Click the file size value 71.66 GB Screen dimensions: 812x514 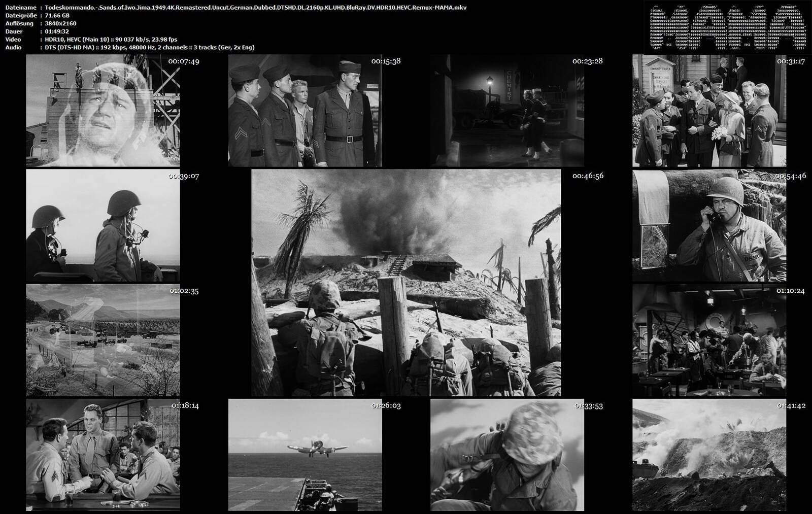[x=57, y=15]
